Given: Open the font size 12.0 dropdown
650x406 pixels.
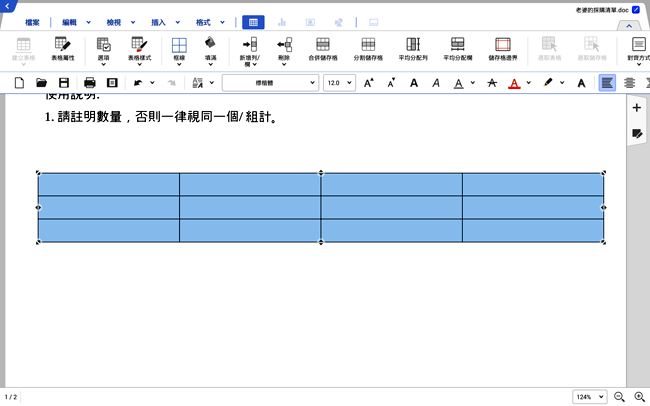Looking at the screenshot, I should [x=340, y=83].
